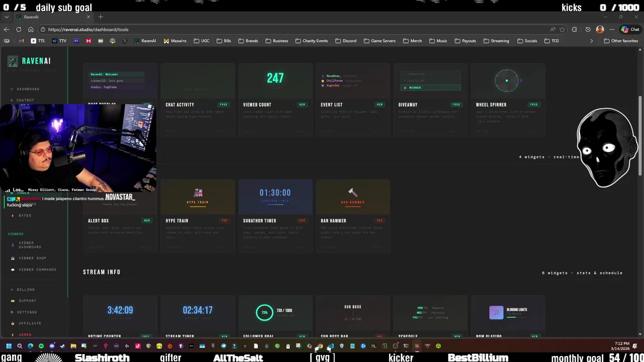Open Viewer Commands in the sidebar
The image size is (644, 362).
pyautogui.click(x=37, y=269)
